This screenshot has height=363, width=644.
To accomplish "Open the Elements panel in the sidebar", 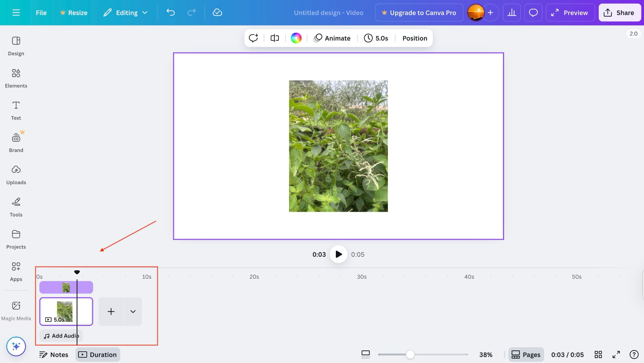I will (x=16, y=78).
